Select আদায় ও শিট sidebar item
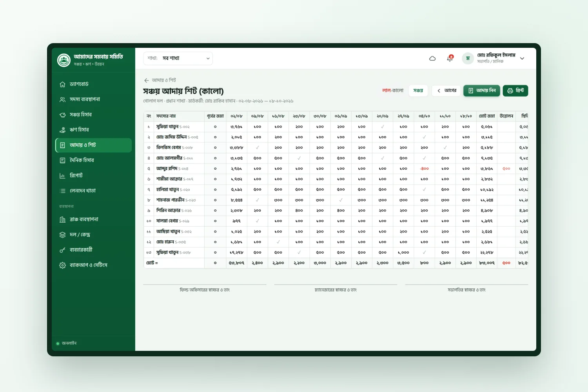 pos(93,145)
